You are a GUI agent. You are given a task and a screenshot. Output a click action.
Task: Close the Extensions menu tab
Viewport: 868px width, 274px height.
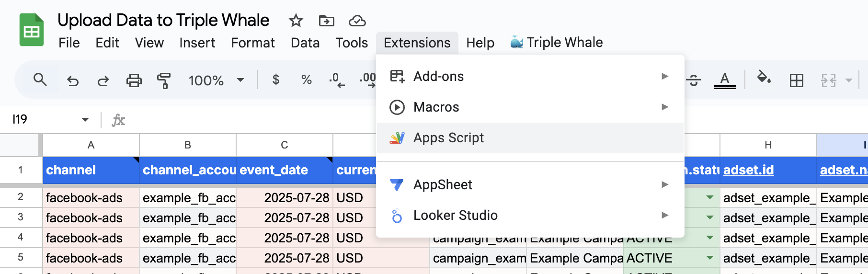(417, 43)
